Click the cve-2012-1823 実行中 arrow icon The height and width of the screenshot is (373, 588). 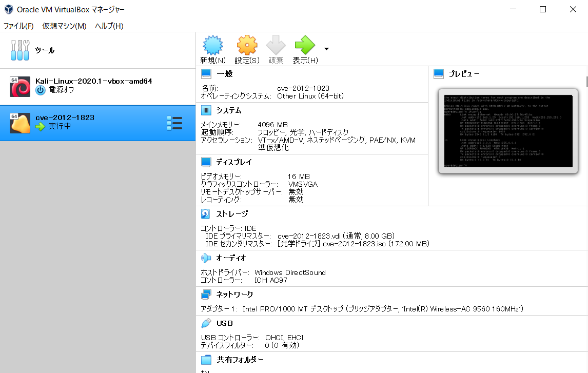tap(40, 127)
